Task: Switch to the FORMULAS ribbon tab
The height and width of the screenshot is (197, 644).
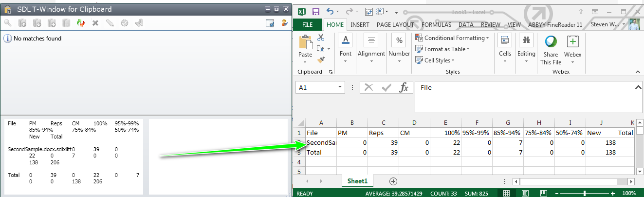Action: [436, 24]
